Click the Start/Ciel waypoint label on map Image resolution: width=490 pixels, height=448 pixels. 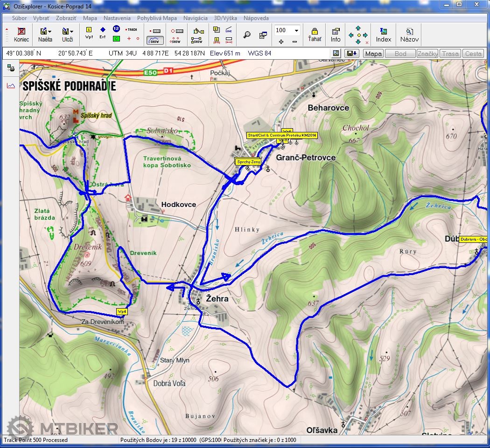tap(282, 135)
